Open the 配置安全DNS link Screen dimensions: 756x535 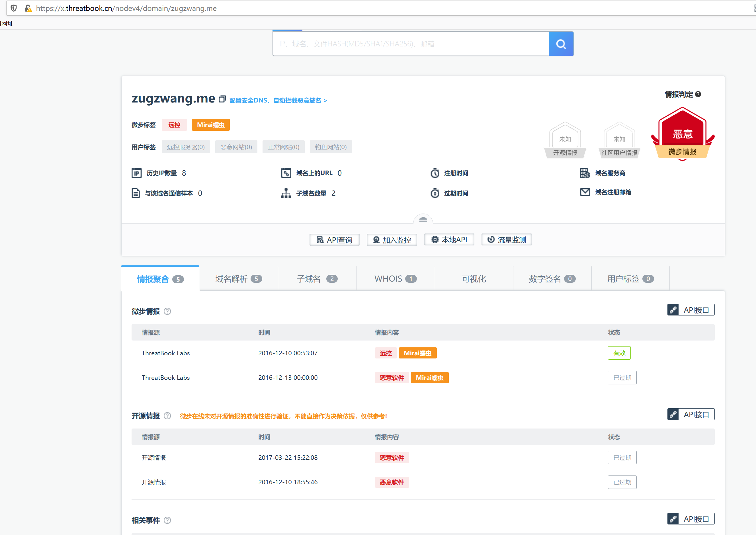click(278, 100)
